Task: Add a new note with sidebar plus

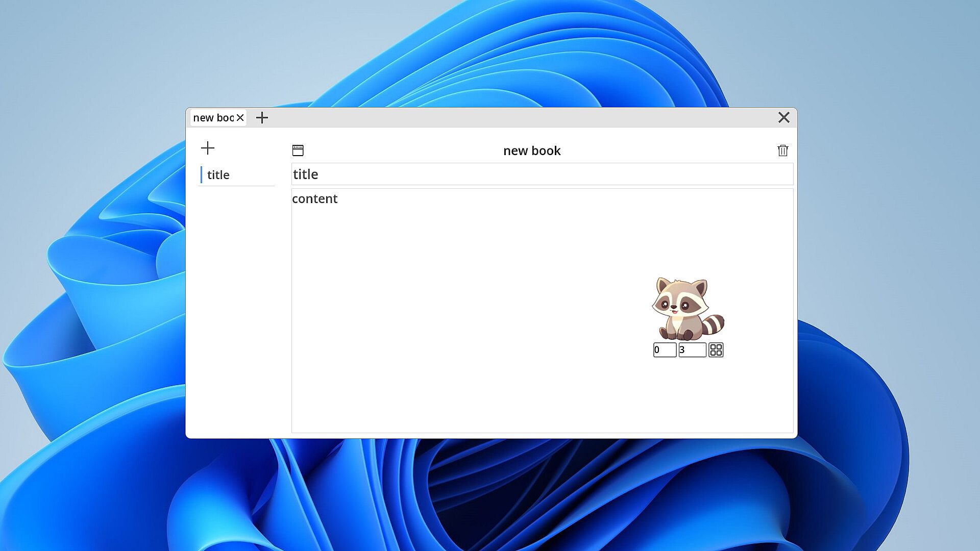Action: pyautogui.click(x=208, y=148)
